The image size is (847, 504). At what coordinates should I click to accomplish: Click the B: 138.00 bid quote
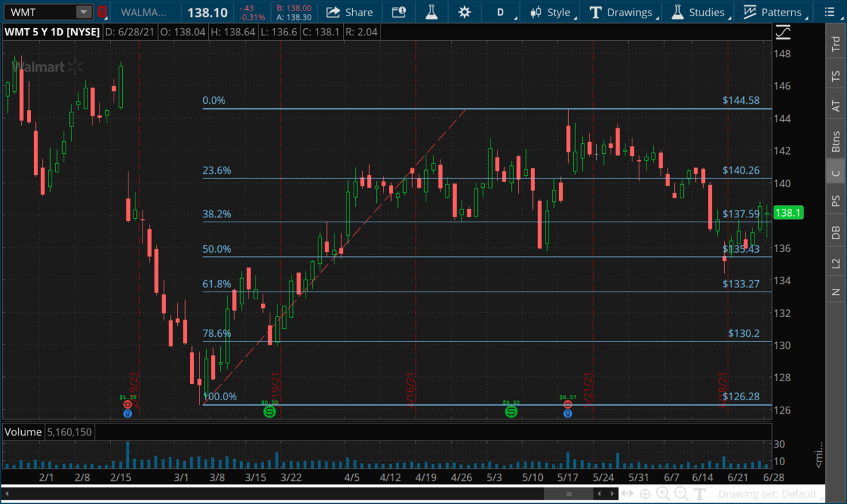[294, 8]
